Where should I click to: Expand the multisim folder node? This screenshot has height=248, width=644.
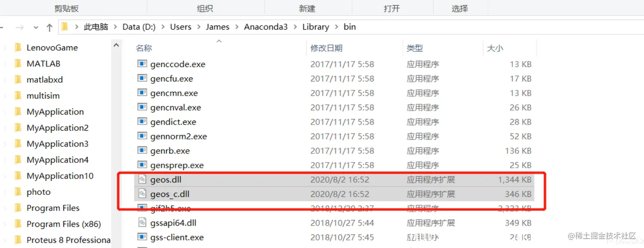pos(5,96)
